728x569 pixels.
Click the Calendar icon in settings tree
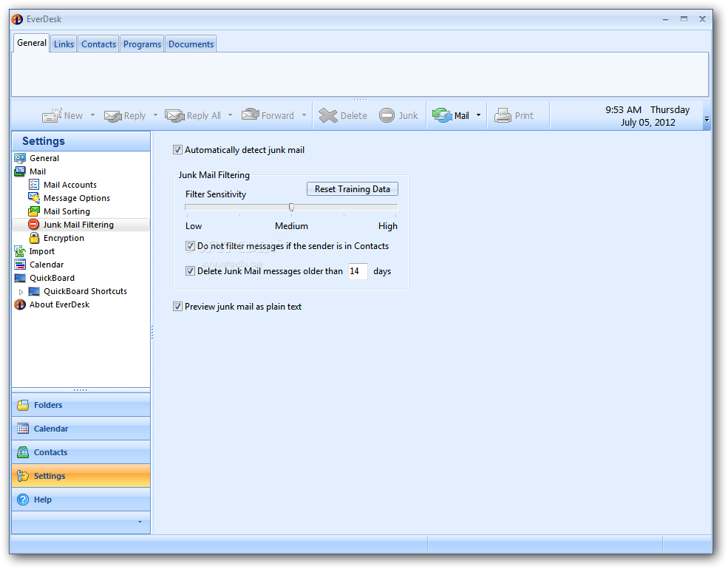[x=20, y=265]
